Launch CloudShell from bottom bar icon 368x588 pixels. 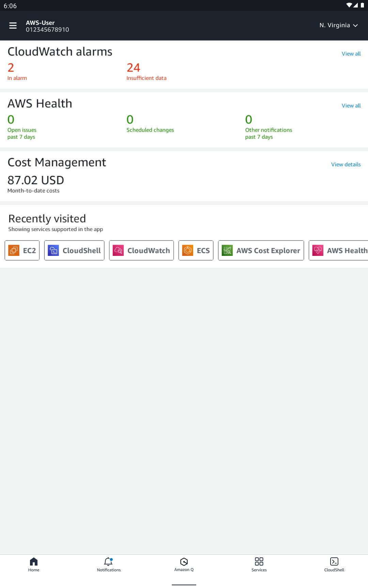coord(334,561)
